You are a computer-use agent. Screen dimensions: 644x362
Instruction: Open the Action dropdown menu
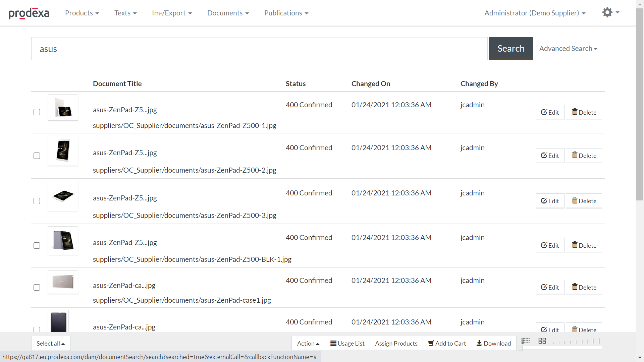(308, 343)
